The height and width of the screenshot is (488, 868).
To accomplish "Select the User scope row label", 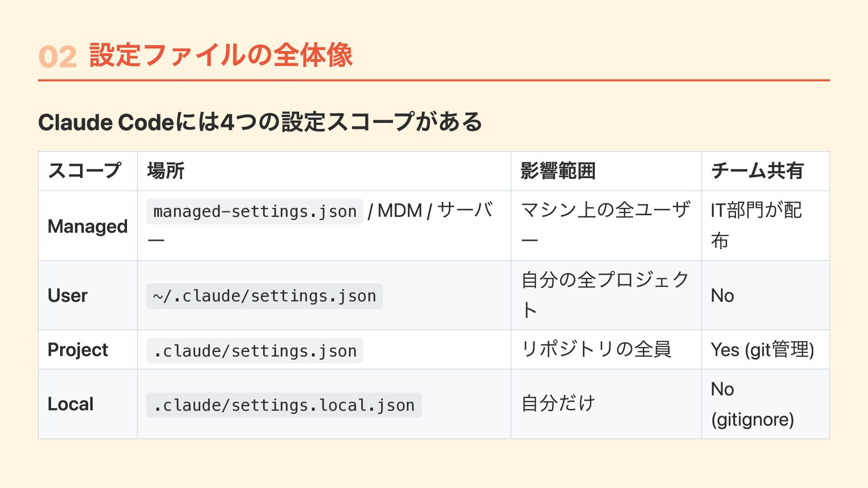I will click(x=67, y=296).
